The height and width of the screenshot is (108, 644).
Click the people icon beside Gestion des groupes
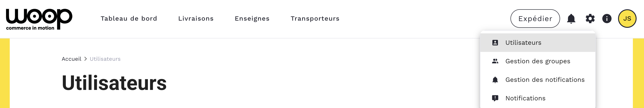(495, 61)
